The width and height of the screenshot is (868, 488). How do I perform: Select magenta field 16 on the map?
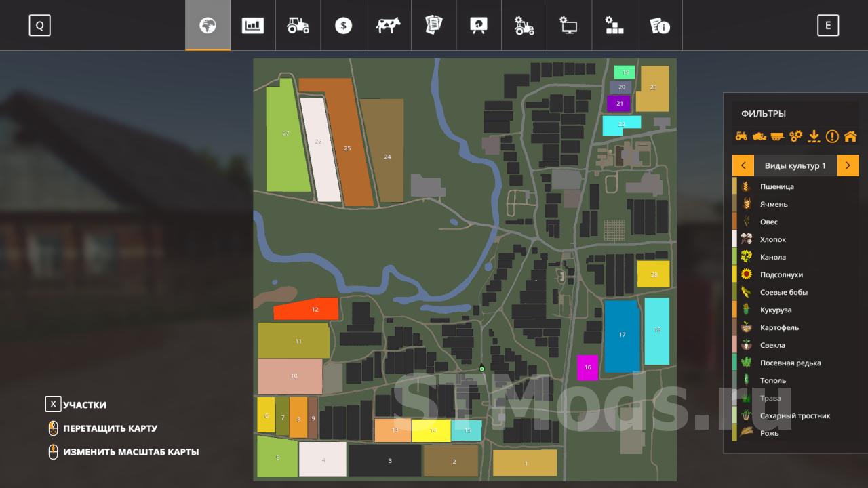pyautogui.click(x=587, y=367)
